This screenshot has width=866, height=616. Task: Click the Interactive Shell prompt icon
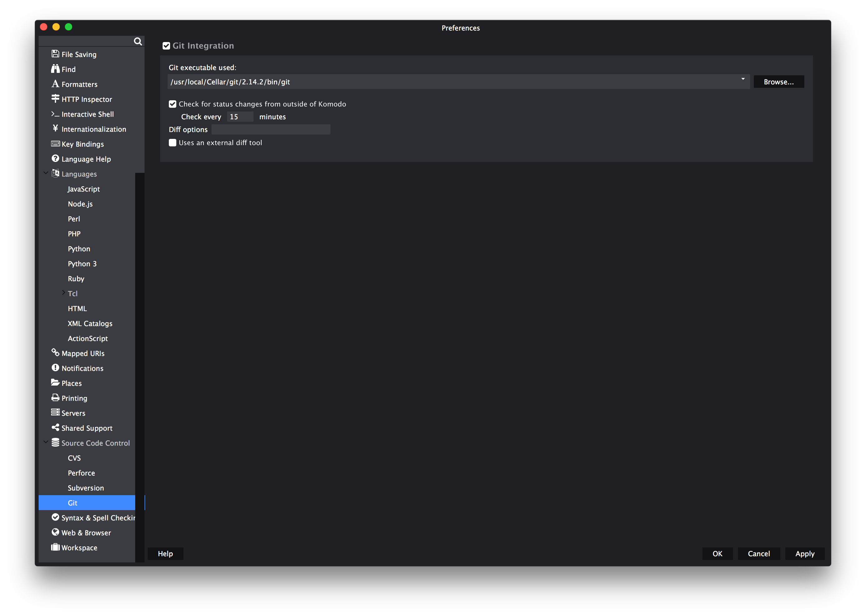pyautogui.click(x=55, y=114)
